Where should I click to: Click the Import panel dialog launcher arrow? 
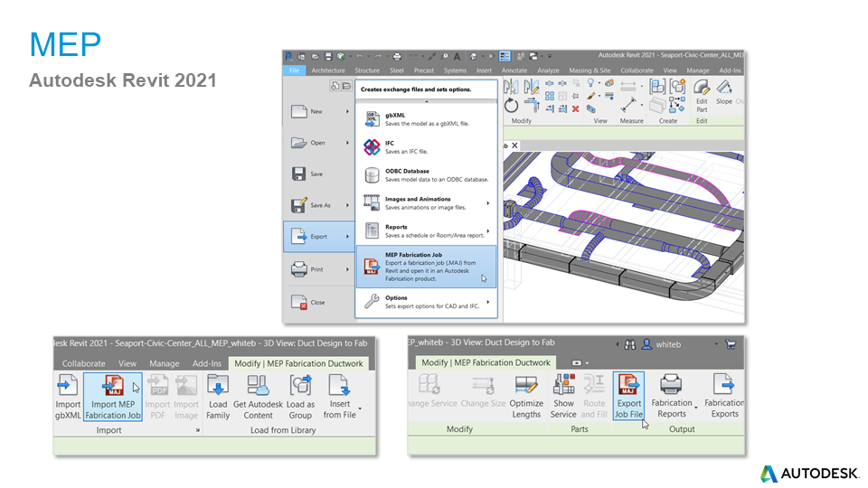pyautogui.click(x=197, y=431)
